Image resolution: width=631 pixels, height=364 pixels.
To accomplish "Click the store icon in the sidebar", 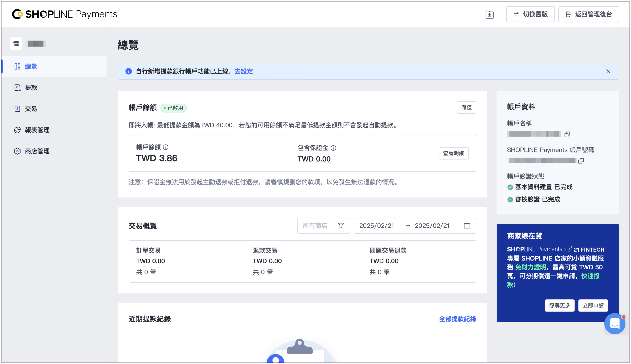I will tap(16, 43).
